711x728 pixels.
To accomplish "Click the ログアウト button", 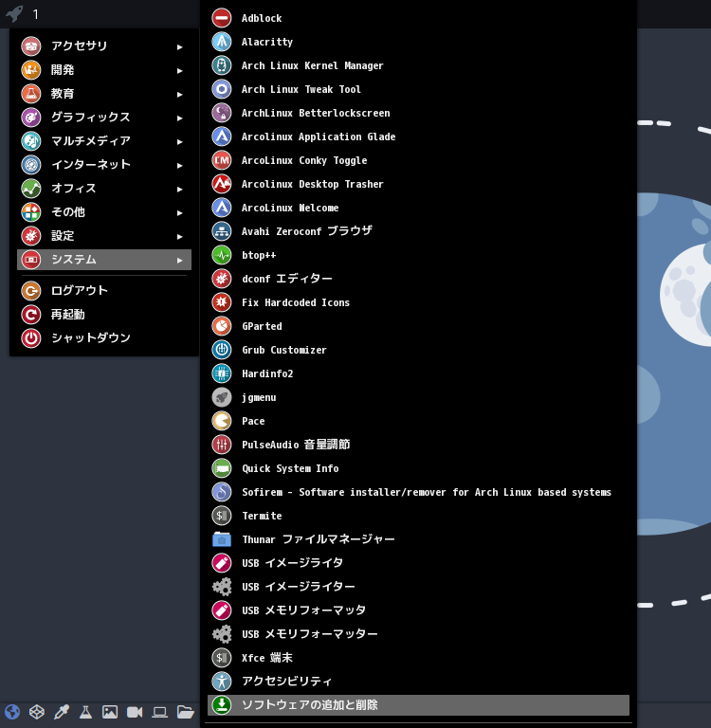I will pos(79,291).
